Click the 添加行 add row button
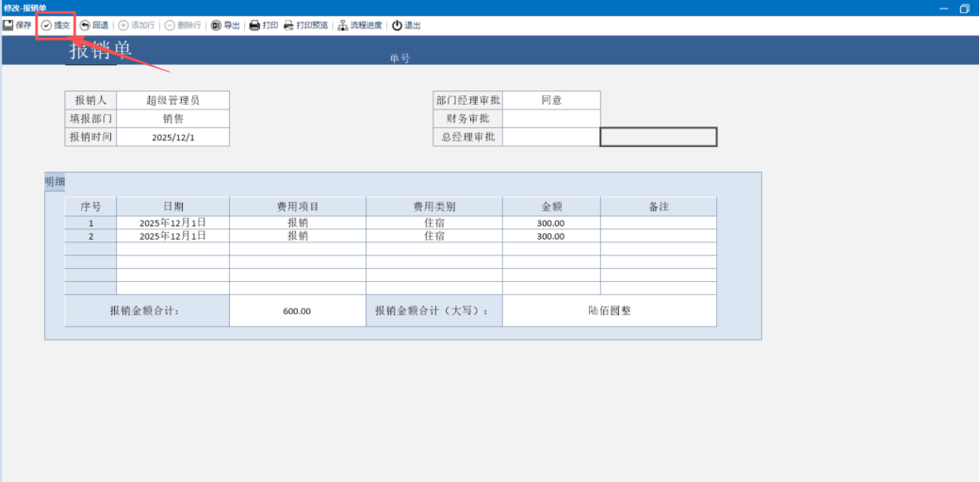The image size is (980, 482). 136,25
